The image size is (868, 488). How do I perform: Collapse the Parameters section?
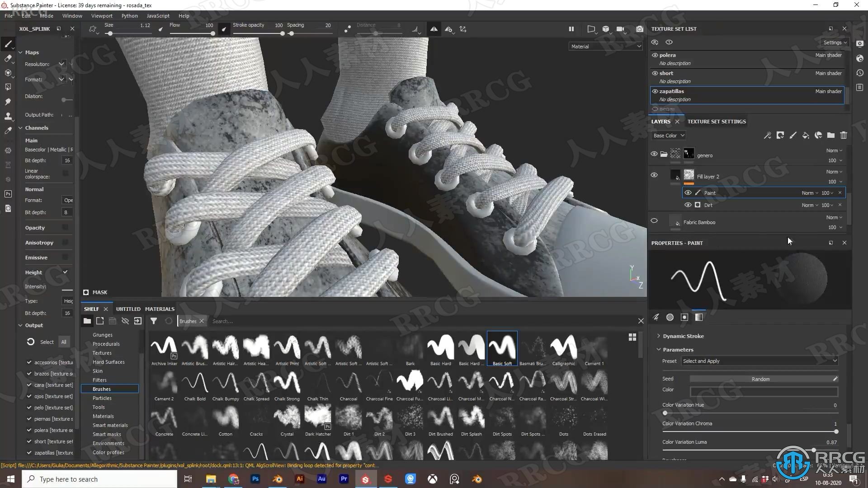[659, 350]
